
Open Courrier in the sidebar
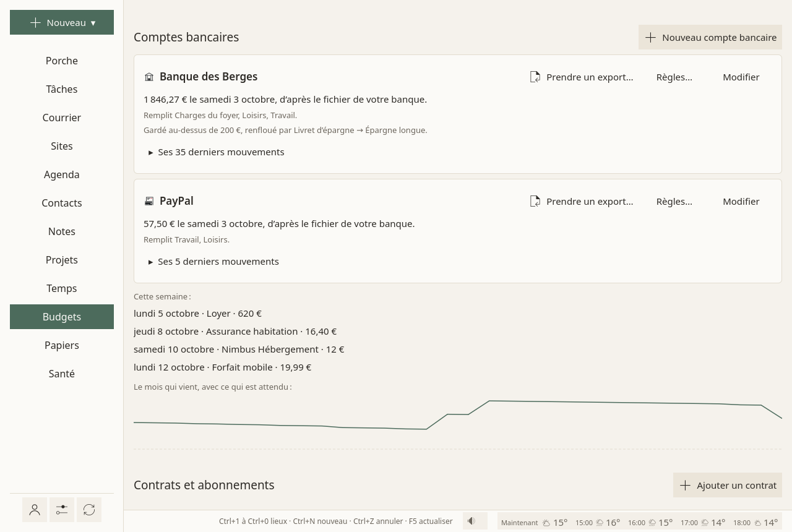click(x=62, y=118)
